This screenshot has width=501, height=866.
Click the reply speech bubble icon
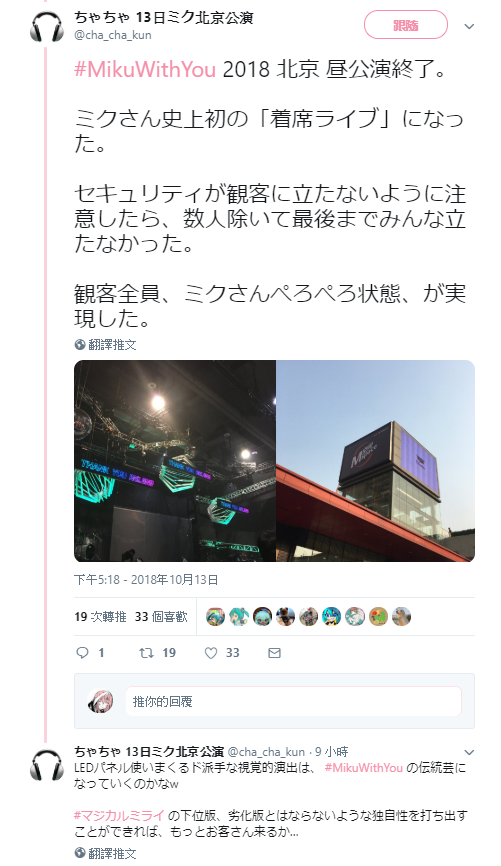[82, 653]
